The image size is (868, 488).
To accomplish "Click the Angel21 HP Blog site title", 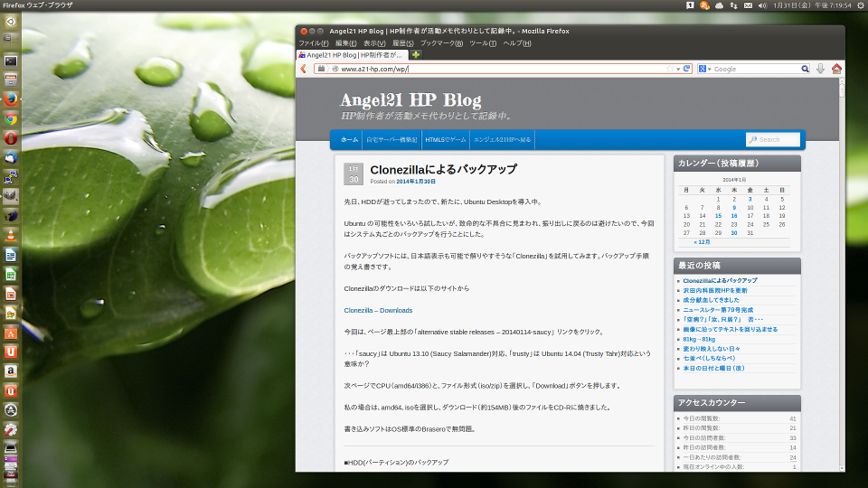I will [x=410, y=99].
